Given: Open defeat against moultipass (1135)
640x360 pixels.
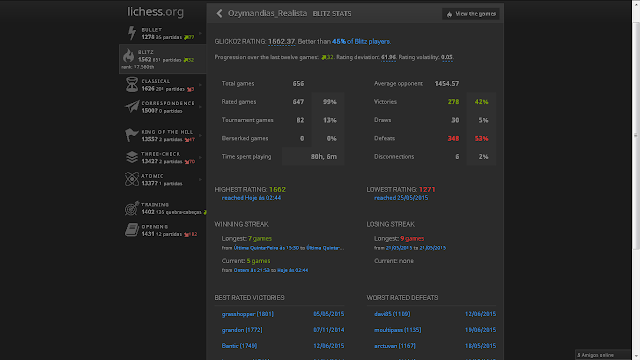Looking at the screenshot, I should tap(398, 330).
